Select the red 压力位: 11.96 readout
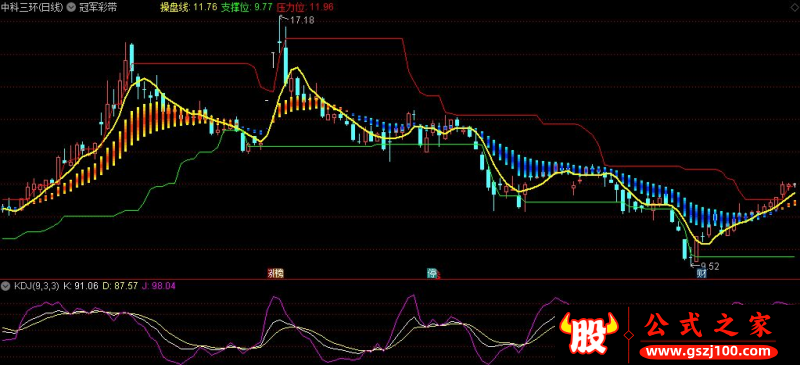The height and width of the screenshot is (365, 800). pyautogui.click(x=305, y=7)
